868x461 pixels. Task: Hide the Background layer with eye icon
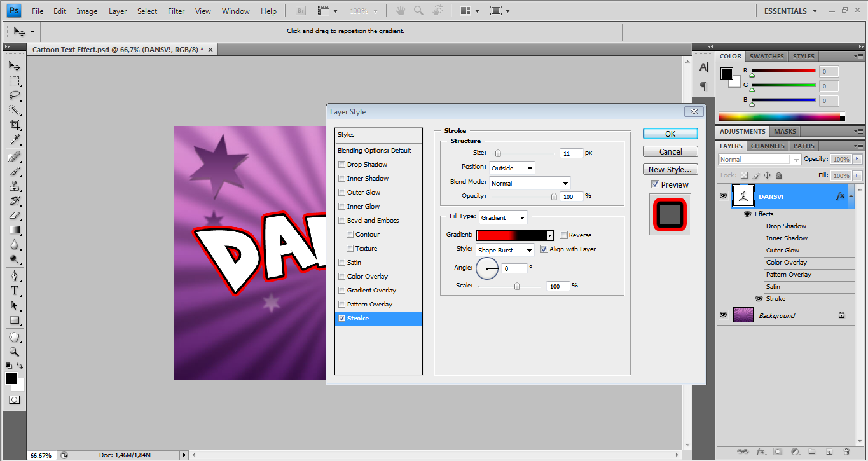pos(723,315)
